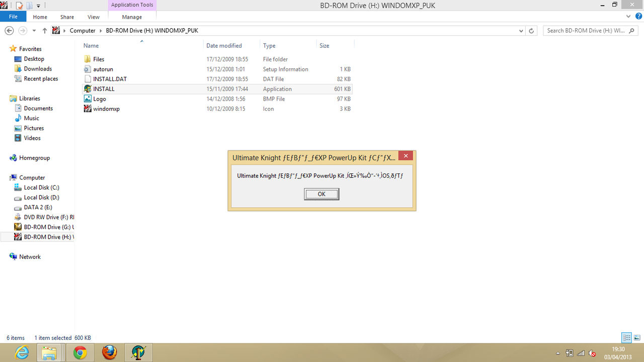Image resolution: width=644 pixels, height=362 pixels.
Task: Show hidden tray icons with the up arrow
Action: pyautogui.click(x=557, y=353)
